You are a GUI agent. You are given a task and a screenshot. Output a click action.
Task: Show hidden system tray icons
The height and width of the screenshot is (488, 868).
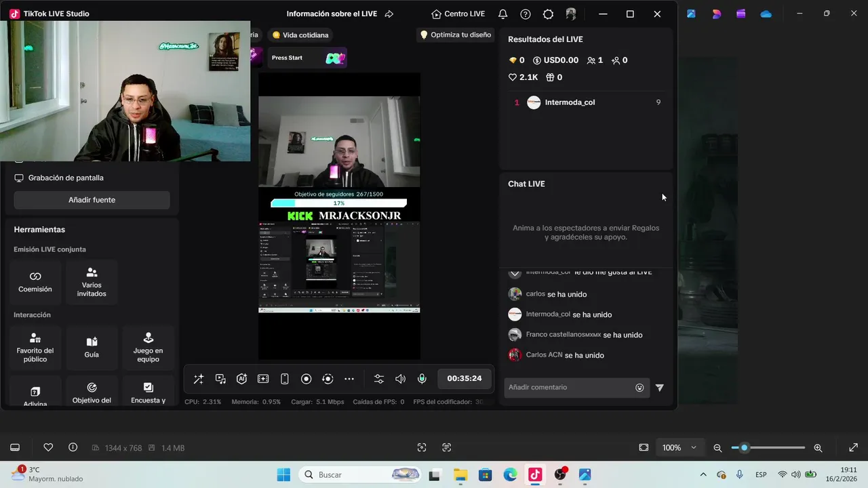703,474
